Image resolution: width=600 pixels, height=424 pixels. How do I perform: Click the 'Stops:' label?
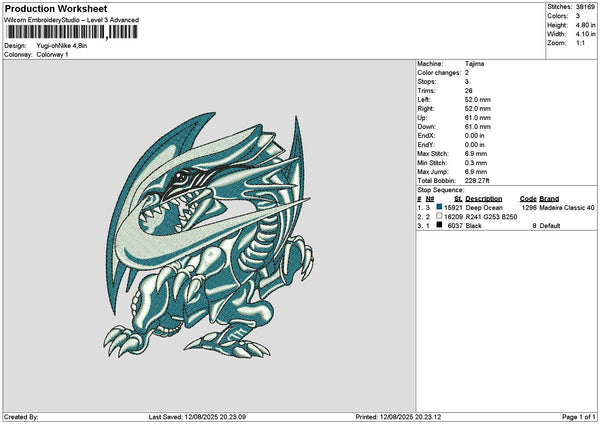point(426,82)
